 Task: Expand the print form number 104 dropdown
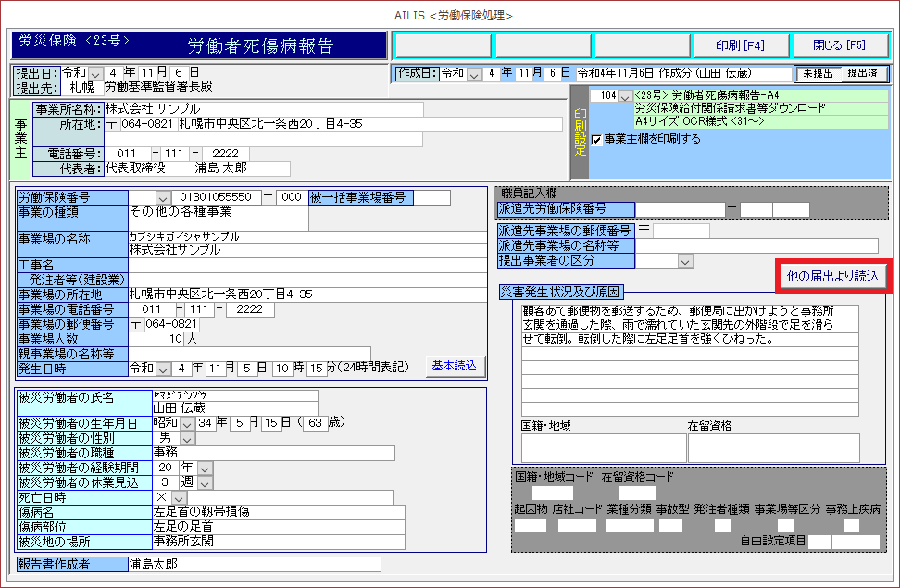(625, 96)
